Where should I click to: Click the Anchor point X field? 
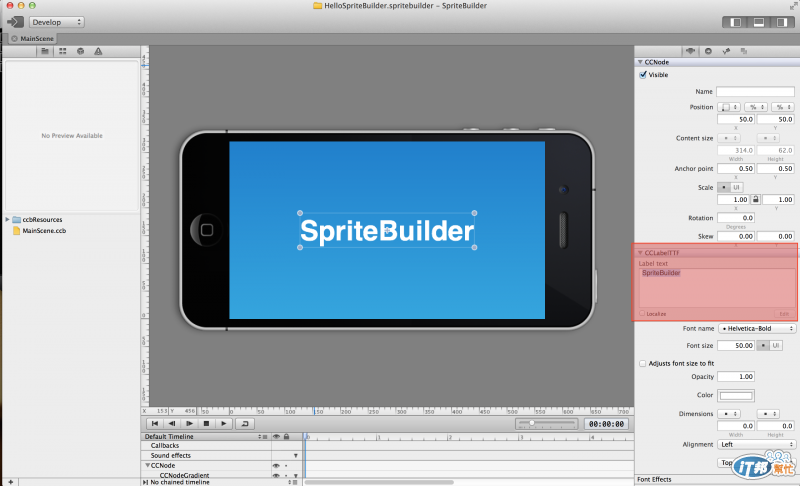(x=736, y=168)
